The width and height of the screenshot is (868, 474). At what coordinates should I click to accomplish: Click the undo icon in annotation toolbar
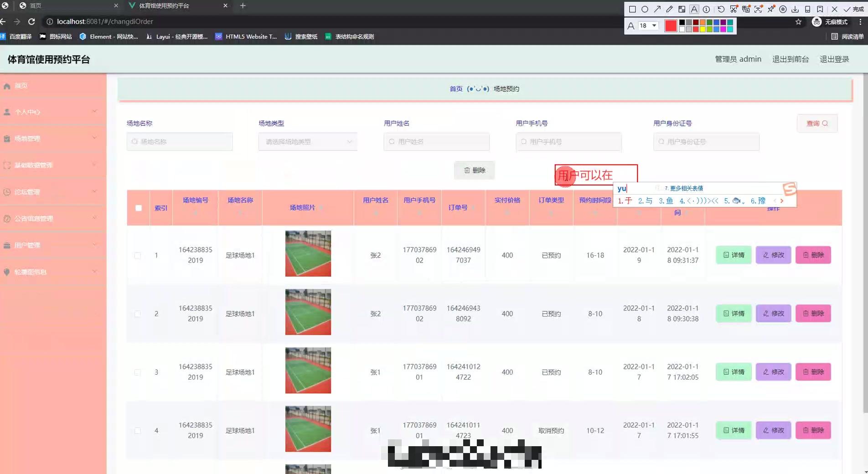[722, 9]
